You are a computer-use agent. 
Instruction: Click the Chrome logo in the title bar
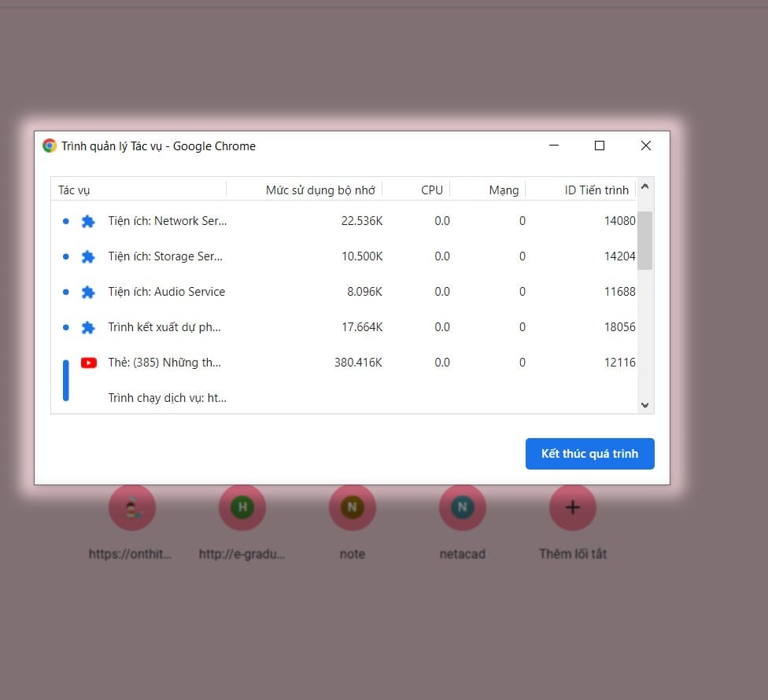click(50, 146)
